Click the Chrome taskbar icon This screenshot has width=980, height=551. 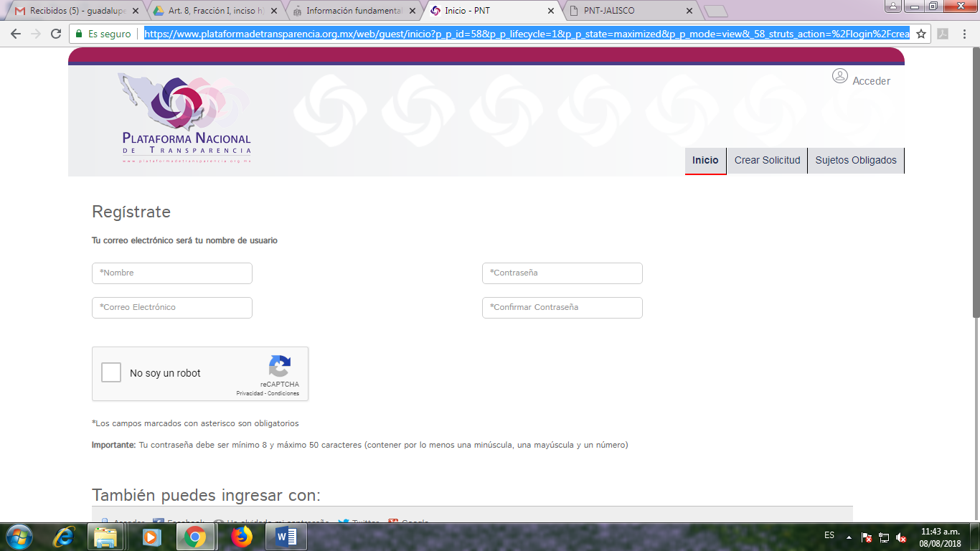click(194, 537)
